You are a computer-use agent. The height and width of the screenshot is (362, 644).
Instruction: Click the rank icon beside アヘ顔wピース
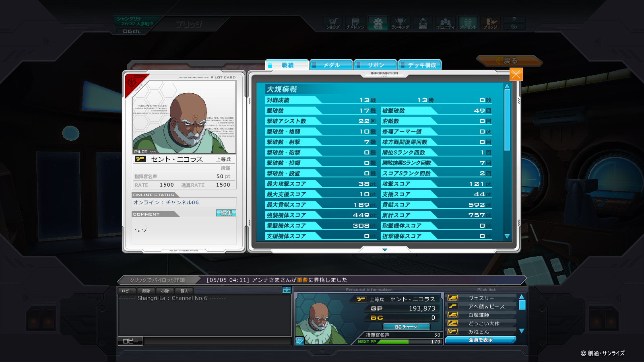tap(453, 306)
